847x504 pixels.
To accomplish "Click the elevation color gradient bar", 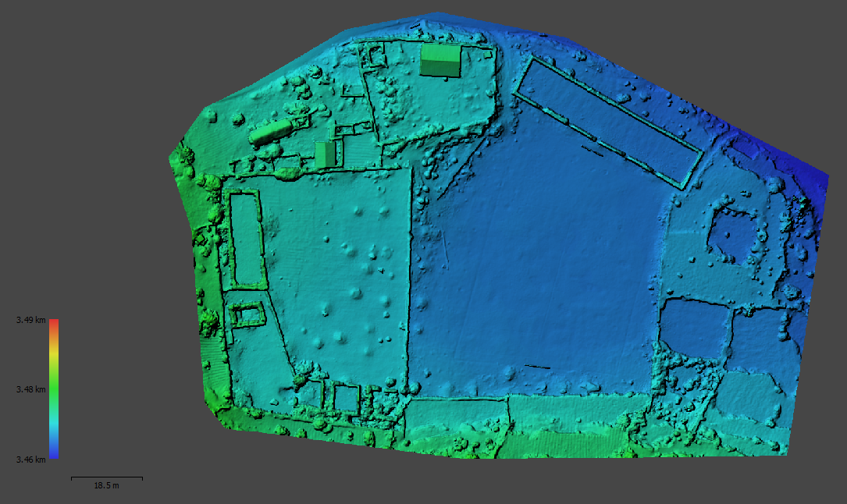I will point(54,389).
